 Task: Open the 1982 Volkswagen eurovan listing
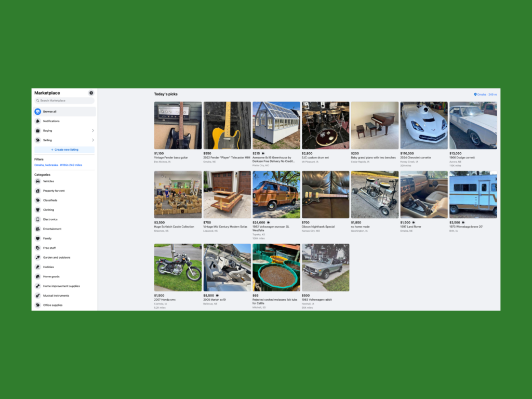pyautogui.click(x=276, y=195)
